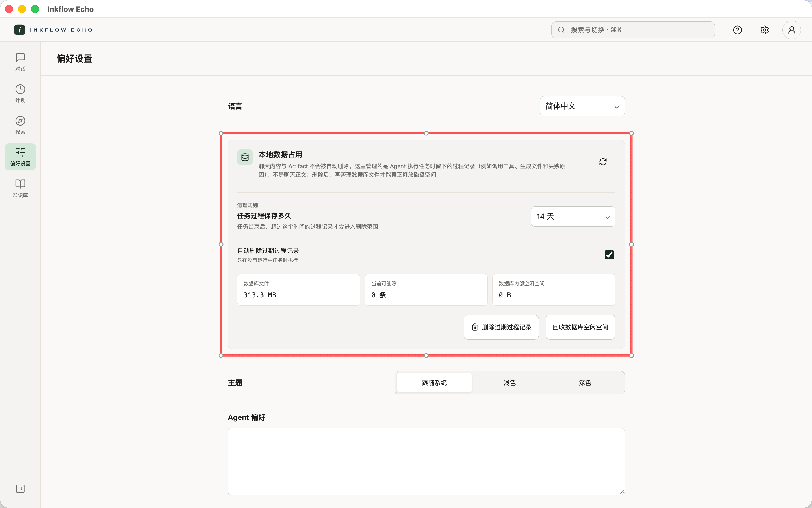This screenshot has height=508, width=812.
Task: Open the 对话 chat section
Action: pyautogui.click(x=20, y=62)
